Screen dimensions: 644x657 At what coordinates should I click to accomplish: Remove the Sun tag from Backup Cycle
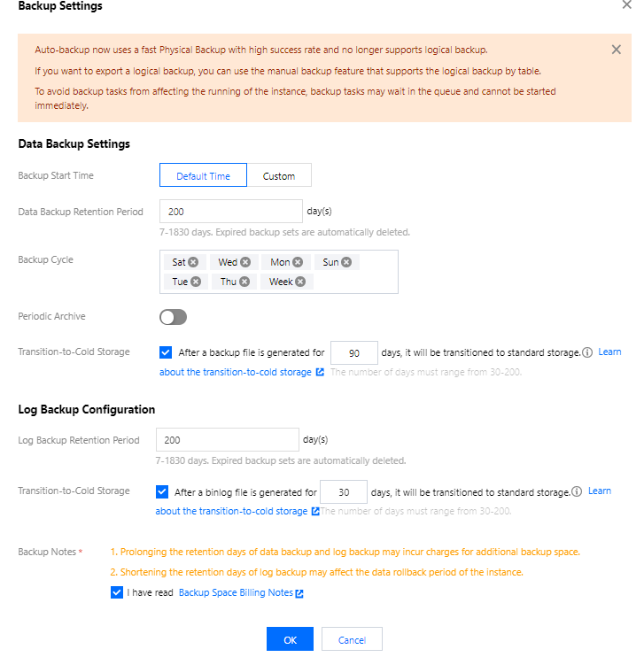[x=346, y=262]
